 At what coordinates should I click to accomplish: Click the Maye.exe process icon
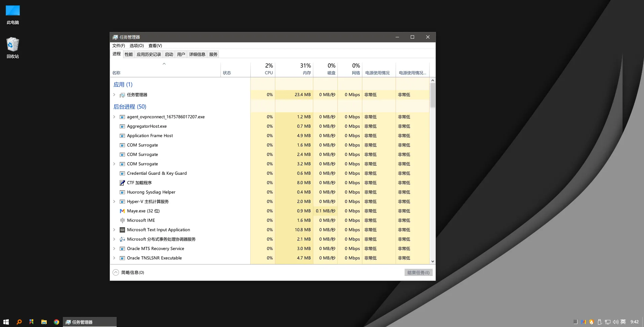point(122,211)
